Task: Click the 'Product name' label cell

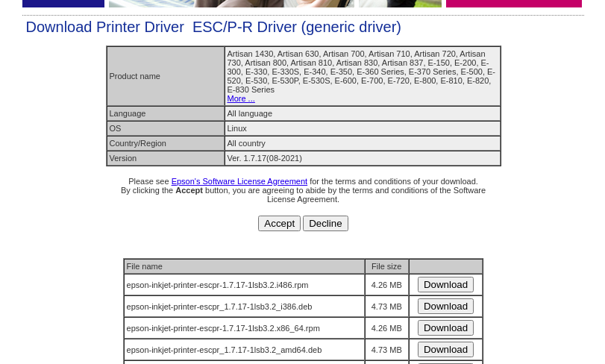Action: point(166,76)
